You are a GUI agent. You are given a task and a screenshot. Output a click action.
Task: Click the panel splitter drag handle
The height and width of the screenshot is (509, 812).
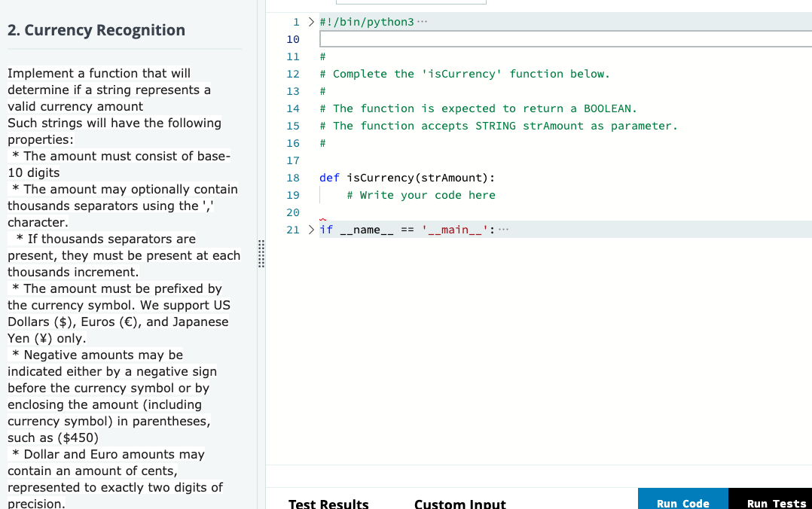point(261,254)
